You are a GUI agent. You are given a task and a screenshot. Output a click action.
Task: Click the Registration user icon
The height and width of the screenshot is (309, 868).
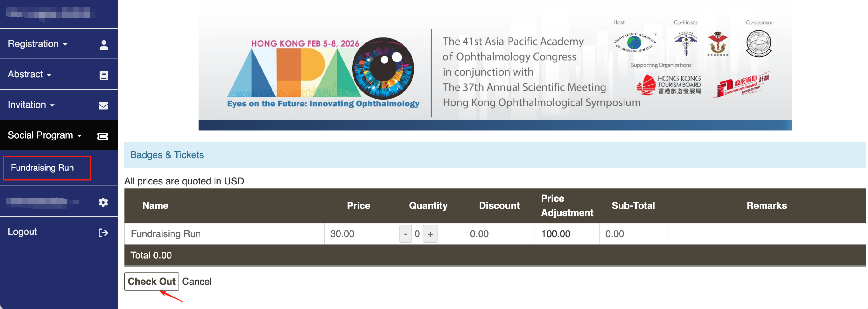point(104,45)
